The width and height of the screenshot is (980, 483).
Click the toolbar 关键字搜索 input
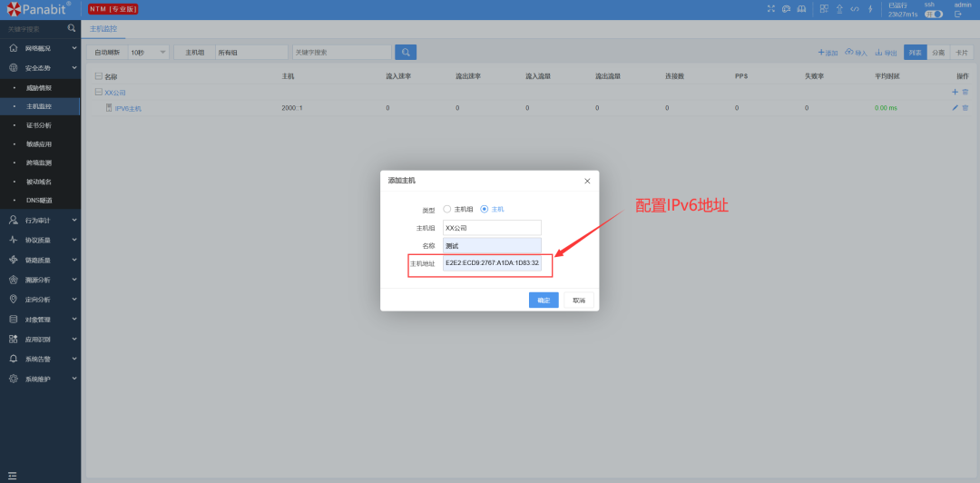coord(342,53)
